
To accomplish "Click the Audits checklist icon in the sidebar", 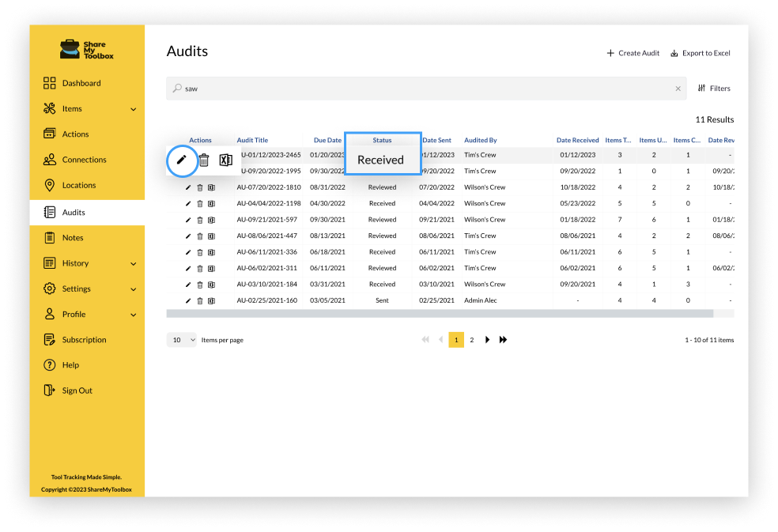I will tap(50, 212).
